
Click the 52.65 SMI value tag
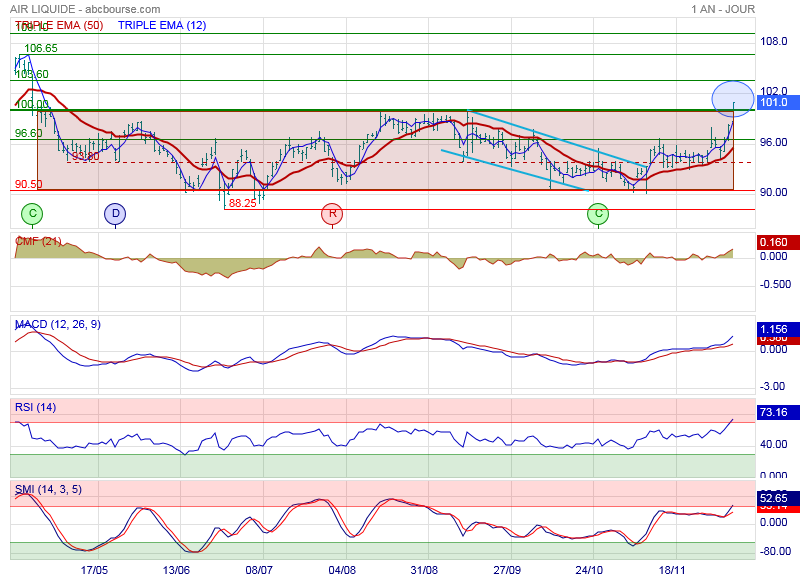[x=774, y=497]
